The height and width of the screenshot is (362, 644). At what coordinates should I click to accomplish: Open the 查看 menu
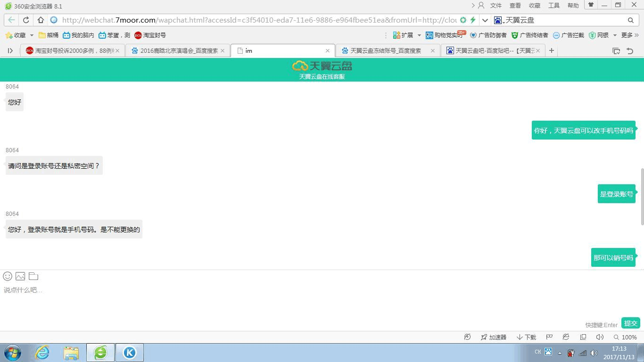(x=515, y=6)
